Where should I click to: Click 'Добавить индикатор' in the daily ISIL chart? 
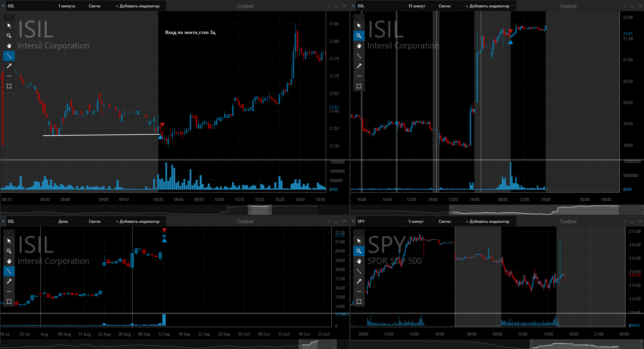point(139,221)
